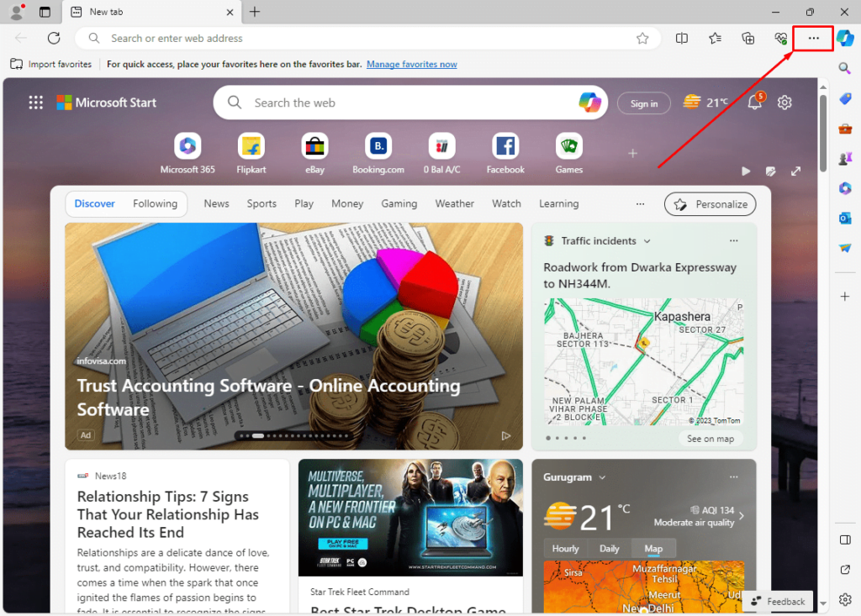The height and width of the screenshot is (616, 861).
Task: Open Games in the sidebar
Action: (845, 159)
